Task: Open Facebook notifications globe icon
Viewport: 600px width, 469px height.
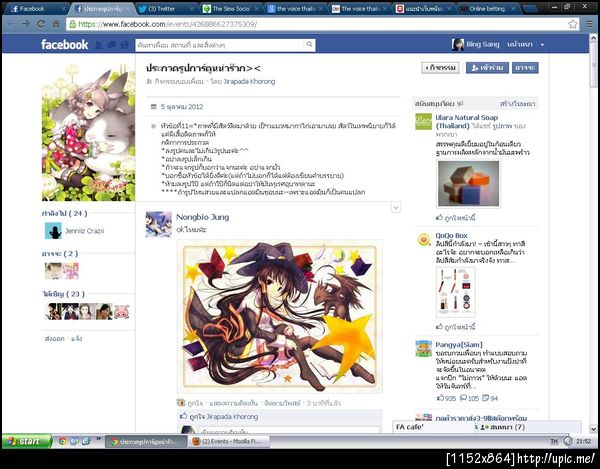Action: click(x=124, y=45)
